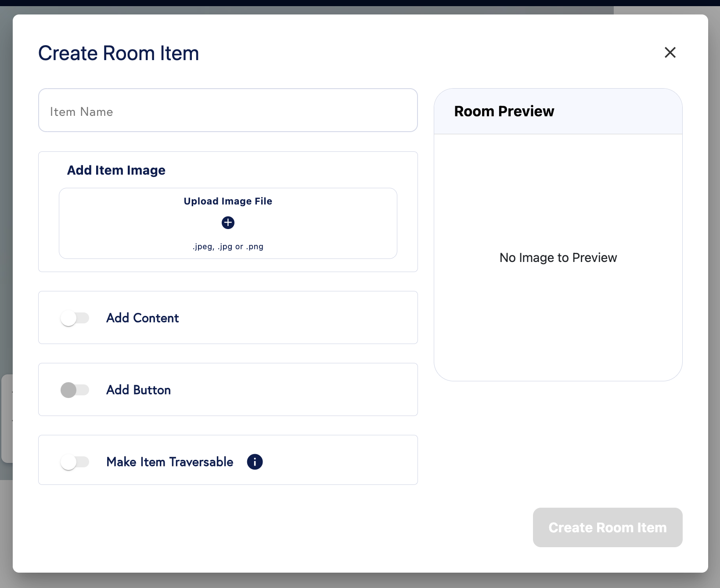Image resolution: width=720 pixels, height=588 pixels.
Task: Turn on Make Item Traversable switch
Action: pyautogui.click(x=75, y=462)
